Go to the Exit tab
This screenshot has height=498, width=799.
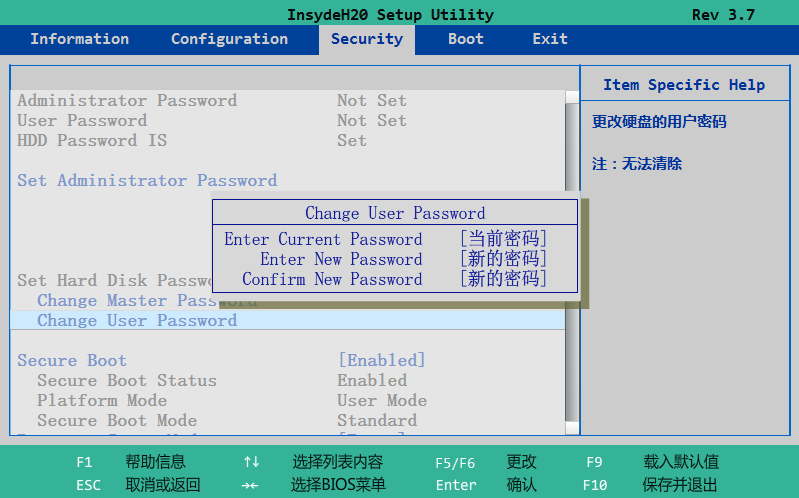[x=549, y=39]
